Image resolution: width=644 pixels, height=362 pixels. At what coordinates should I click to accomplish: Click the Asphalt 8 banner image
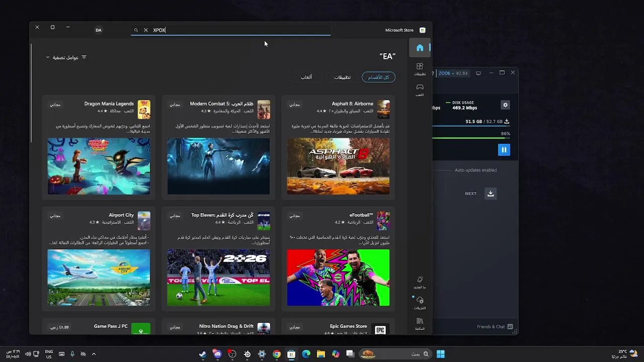click(338, 166)
